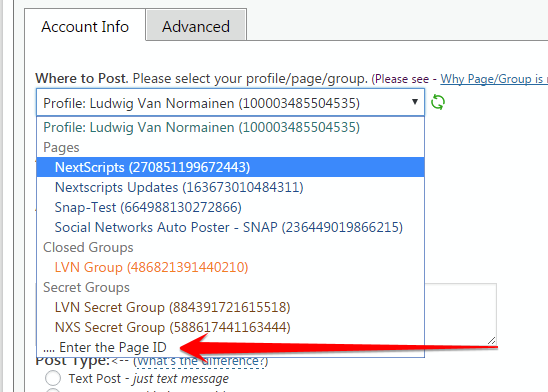Choose Social Networks Auto Poster - SNAP
The height and width of the screenshot is (392, 548).
click(230, 227)
